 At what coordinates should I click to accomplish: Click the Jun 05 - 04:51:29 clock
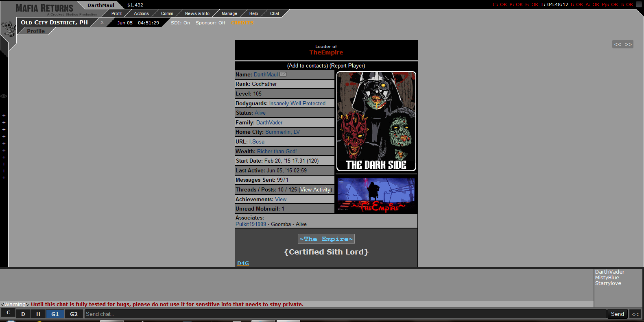138,23
